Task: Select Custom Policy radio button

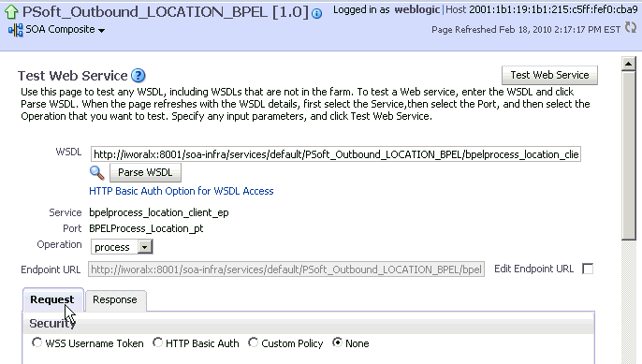Action: coord(254,342)
